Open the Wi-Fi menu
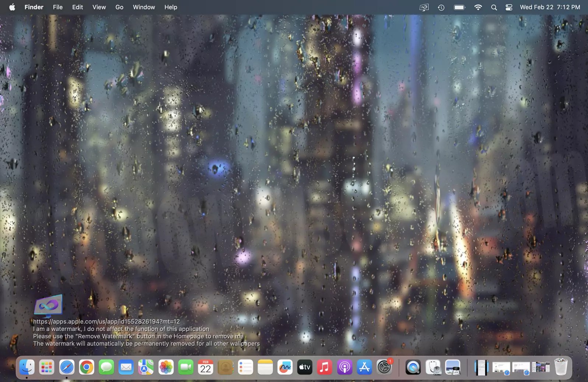 click(478, 7)
